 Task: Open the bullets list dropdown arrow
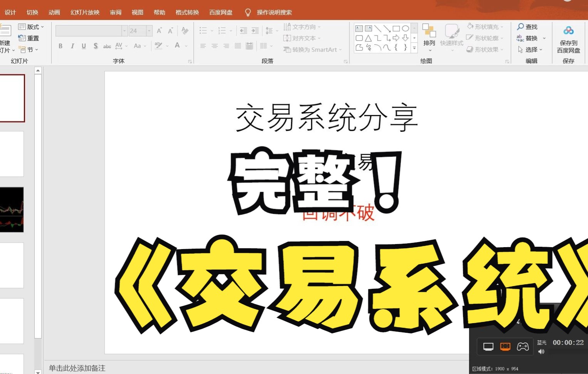coord(212,30)
